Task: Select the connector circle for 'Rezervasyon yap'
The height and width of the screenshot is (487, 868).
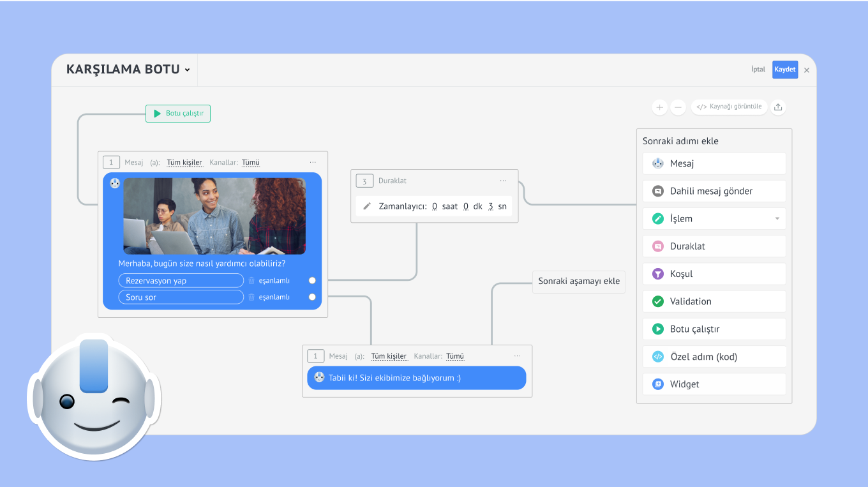Action: [x=312, y=280]
